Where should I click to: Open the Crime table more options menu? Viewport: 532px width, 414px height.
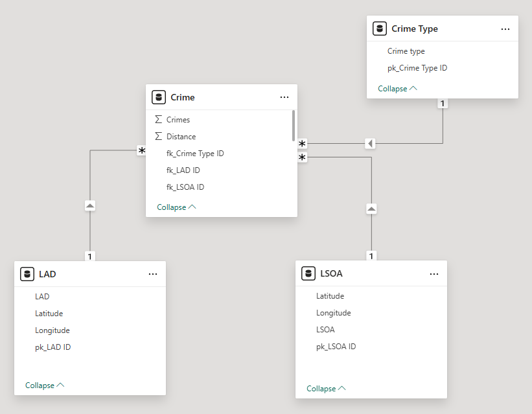[284, 97]
